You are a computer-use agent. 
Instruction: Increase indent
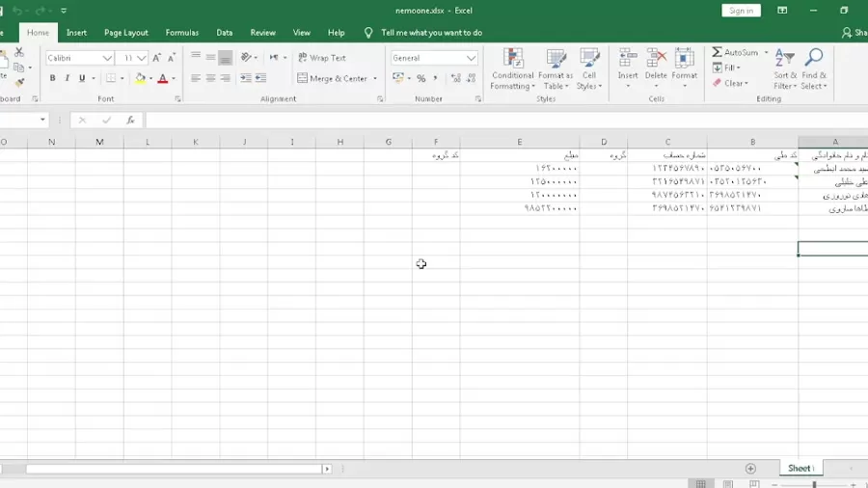(x=260, y=78)
